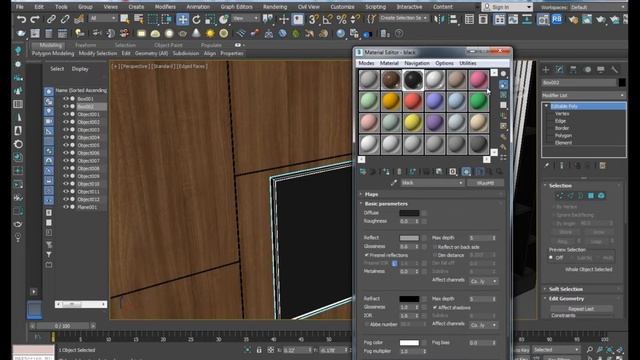Collapse the Selection rollout in command panel

coord(560,185)
